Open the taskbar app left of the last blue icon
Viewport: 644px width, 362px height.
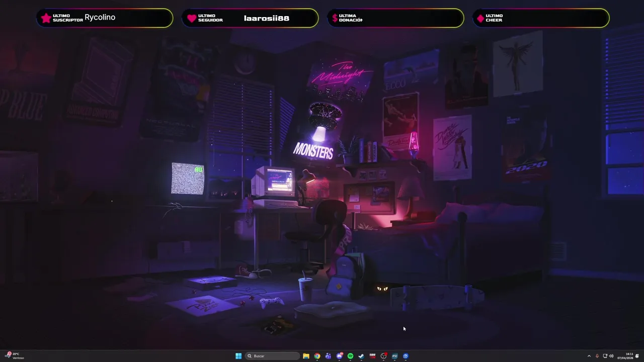394,356
